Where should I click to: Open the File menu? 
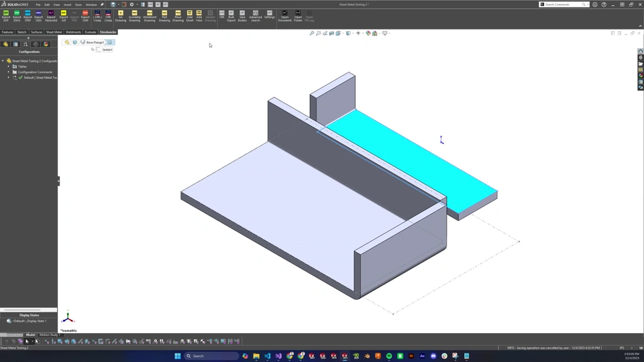pos(38,5)
